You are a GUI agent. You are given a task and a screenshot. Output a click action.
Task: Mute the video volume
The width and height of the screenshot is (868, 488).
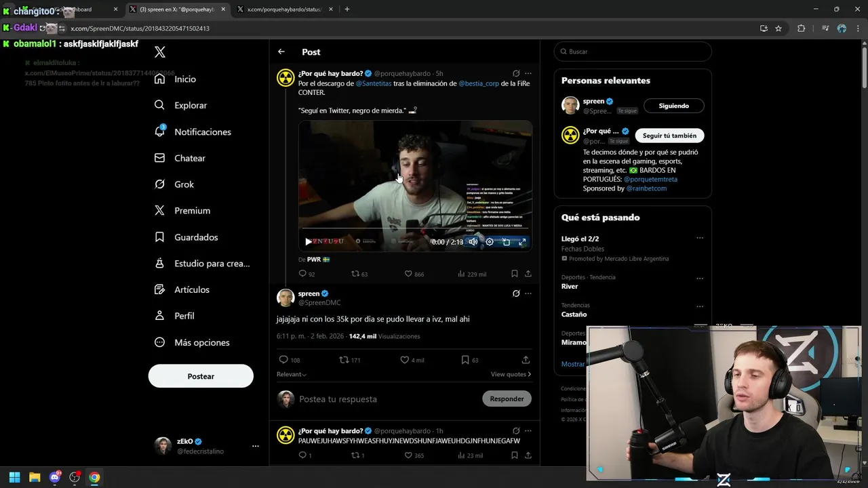(x=473, y=241)
